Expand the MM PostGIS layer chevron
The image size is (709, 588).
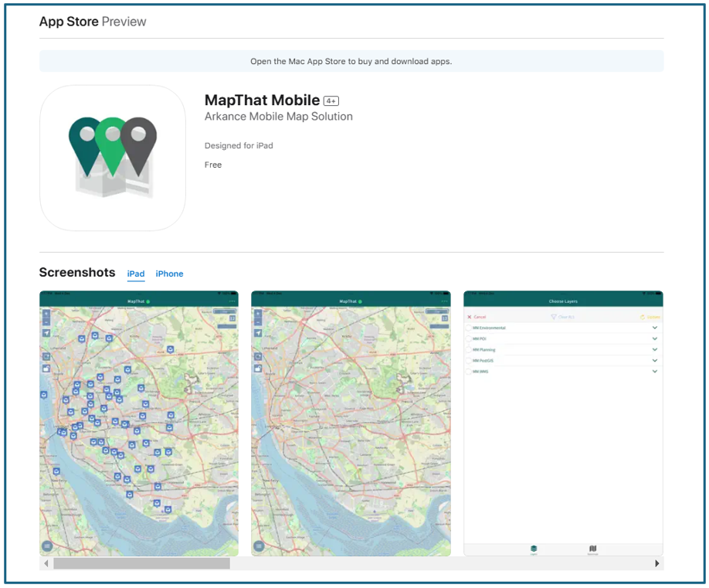click(653, 360)
